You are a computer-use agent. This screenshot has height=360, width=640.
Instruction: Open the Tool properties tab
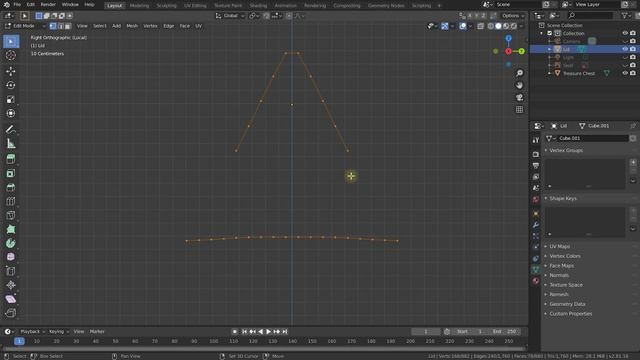pos(536,140)
